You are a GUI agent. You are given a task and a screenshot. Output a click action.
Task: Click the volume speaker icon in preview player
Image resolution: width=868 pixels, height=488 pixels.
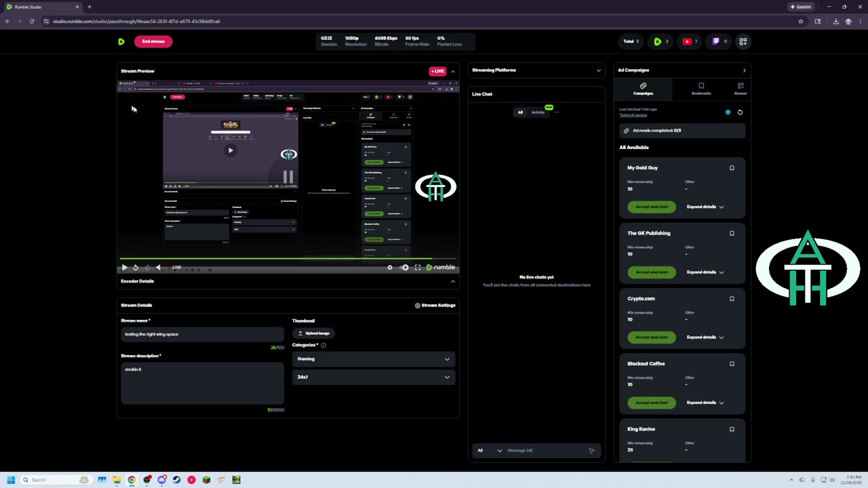[x=158, y=268]
